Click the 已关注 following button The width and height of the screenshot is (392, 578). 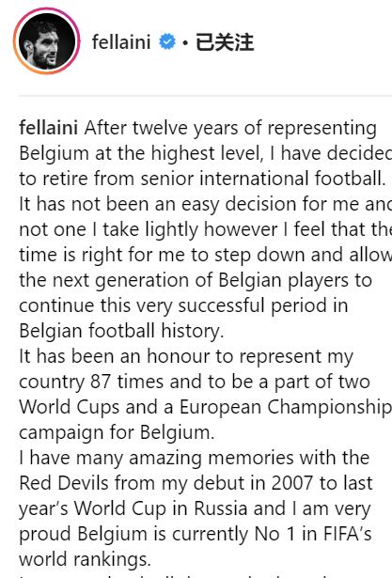point(225,42)
